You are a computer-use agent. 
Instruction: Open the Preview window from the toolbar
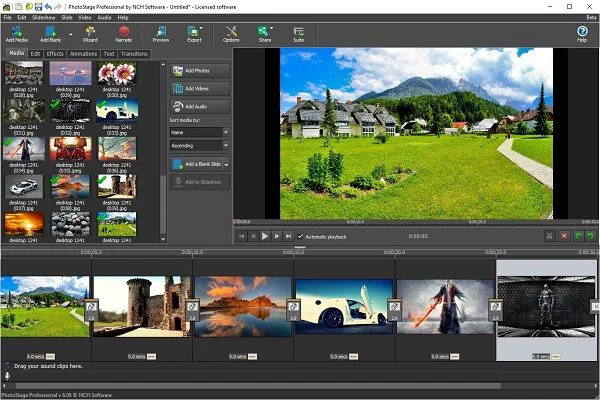[x=160, y=31]
